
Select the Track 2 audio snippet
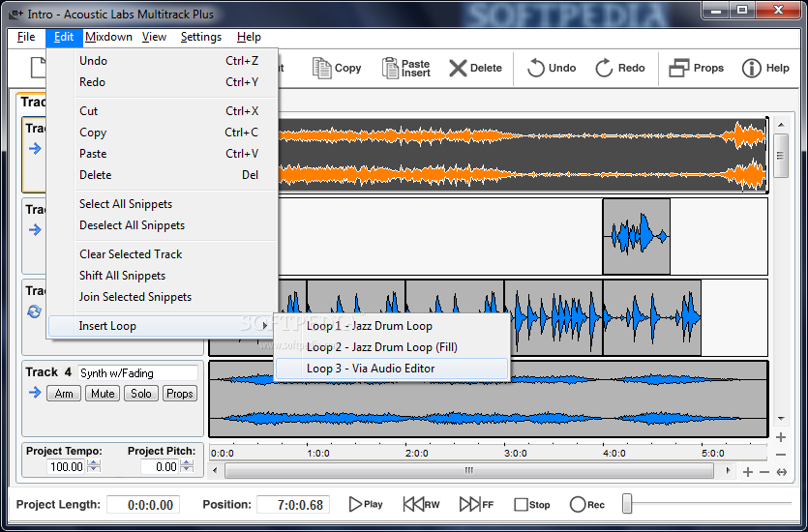(x=637, y=236)
